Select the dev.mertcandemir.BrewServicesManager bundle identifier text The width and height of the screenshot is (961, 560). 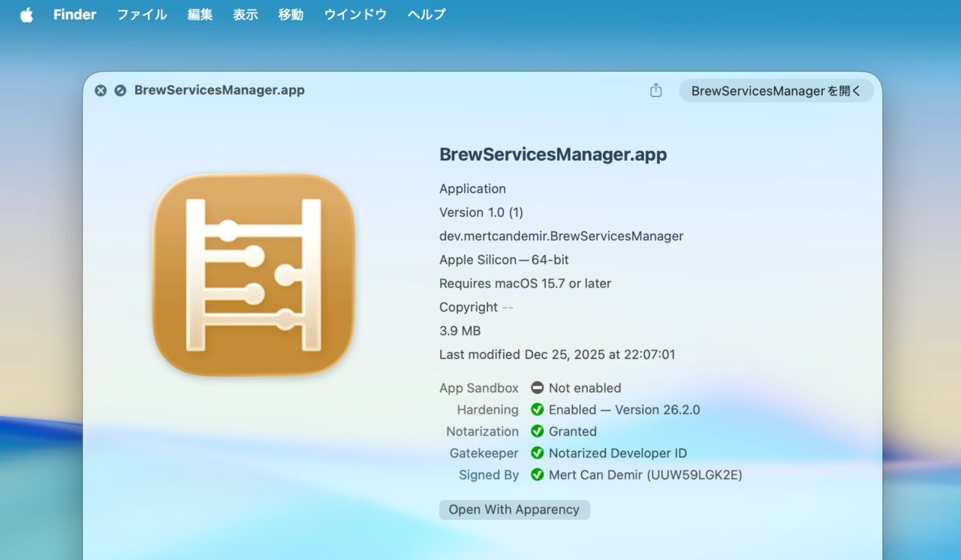click(x=561, y=236)
